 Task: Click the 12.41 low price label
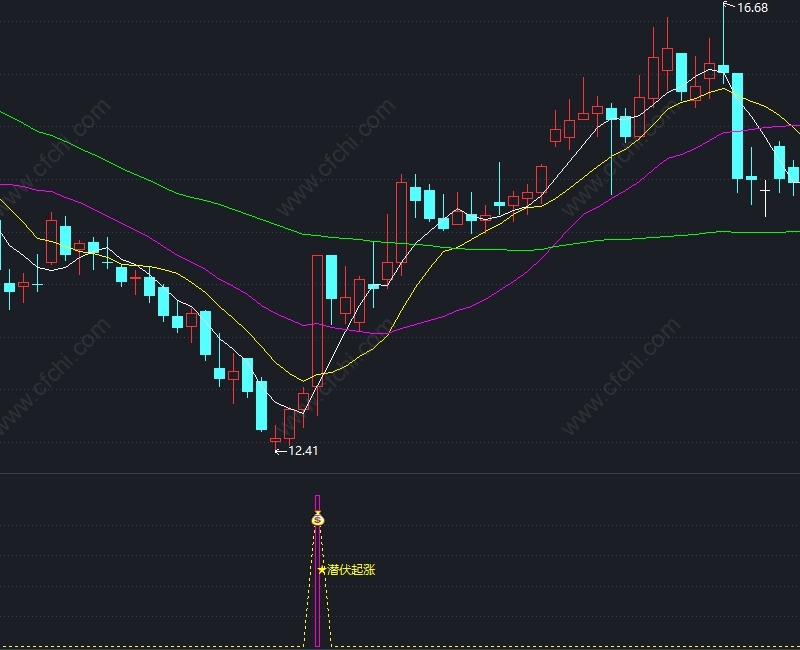point(303,451)
